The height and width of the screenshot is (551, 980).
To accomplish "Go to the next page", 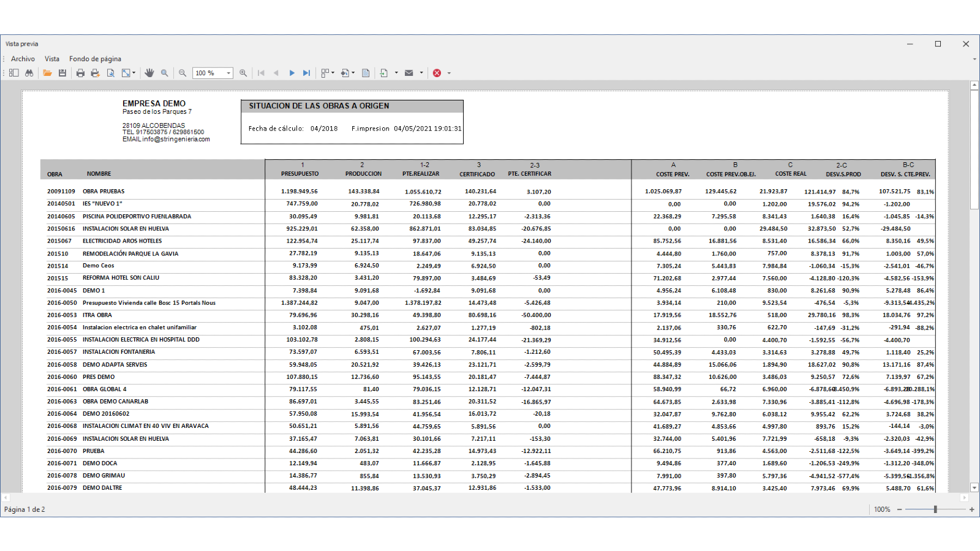I will [292, 73].
